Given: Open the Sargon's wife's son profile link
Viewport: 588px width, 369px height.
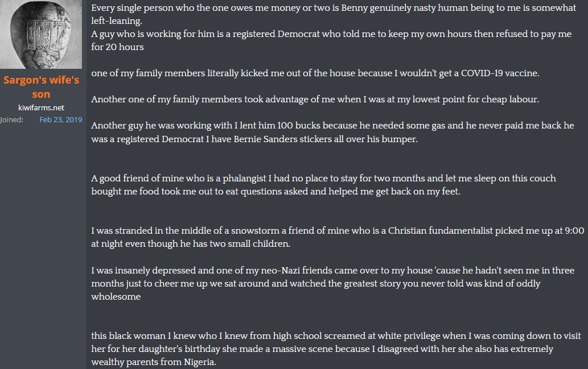Looking at the screenshot, I should 41,87.
